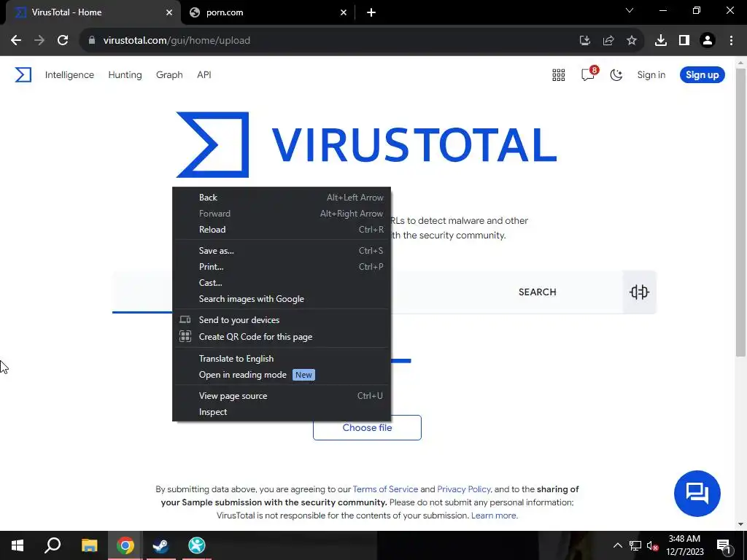Click the SEARCH tab label

click(538, 292)
